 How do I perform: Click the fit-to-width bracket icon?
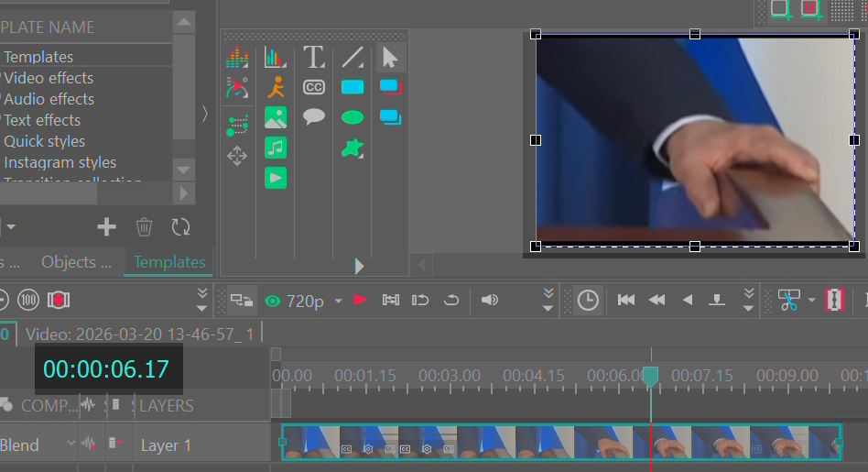[x=391, y=301]
